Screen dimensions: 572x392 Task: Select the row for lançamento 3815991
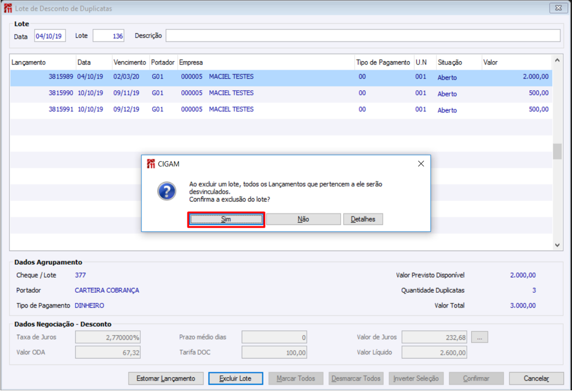point(281,110)
